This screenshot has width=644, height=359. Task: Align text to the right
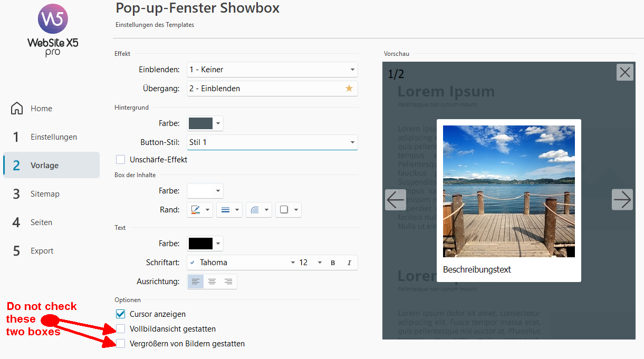(x=228, y=282)
